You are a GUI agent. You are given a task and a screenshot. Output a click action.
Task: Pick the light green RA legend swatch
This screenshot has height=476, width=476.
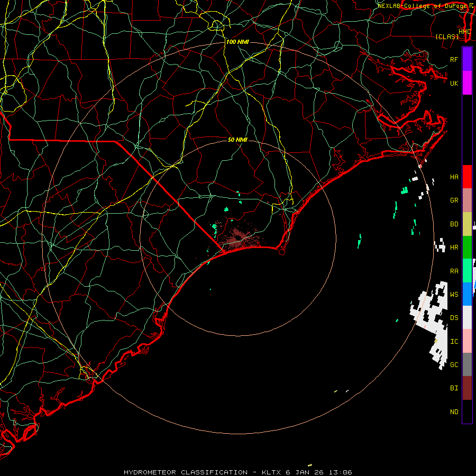tap(467, 271)
